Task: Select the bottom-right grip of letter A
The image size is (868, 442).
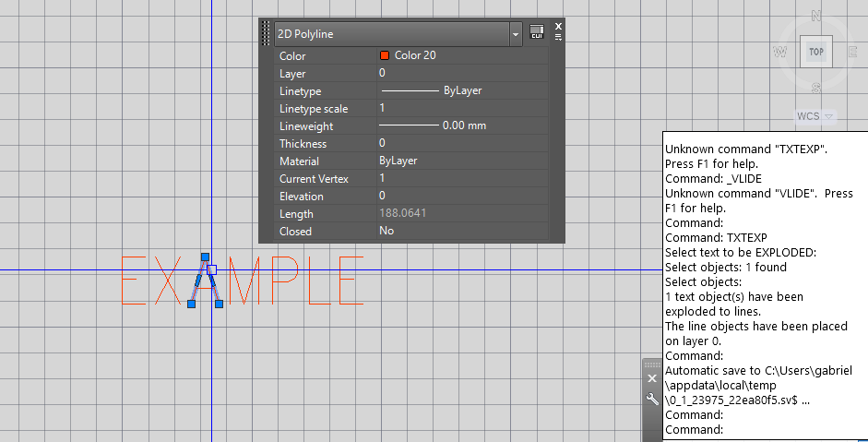Action: pyautogui.click(x=220, y=304)
